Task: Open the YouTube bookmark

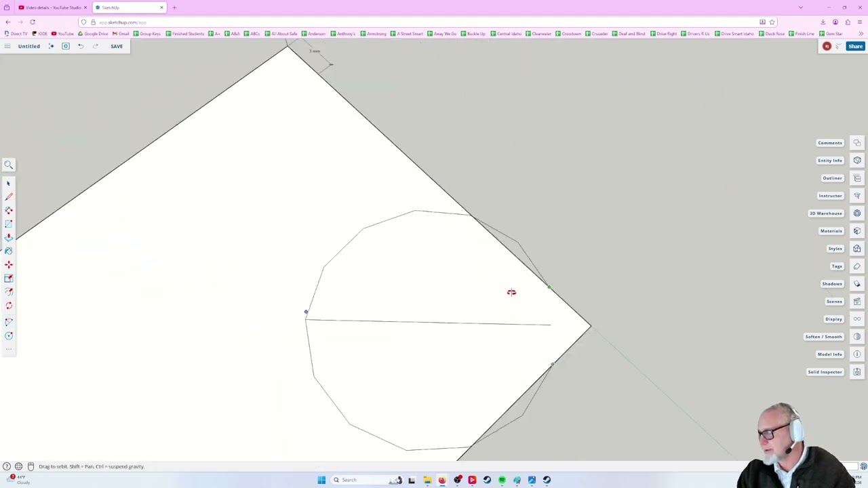Action: 62,34
